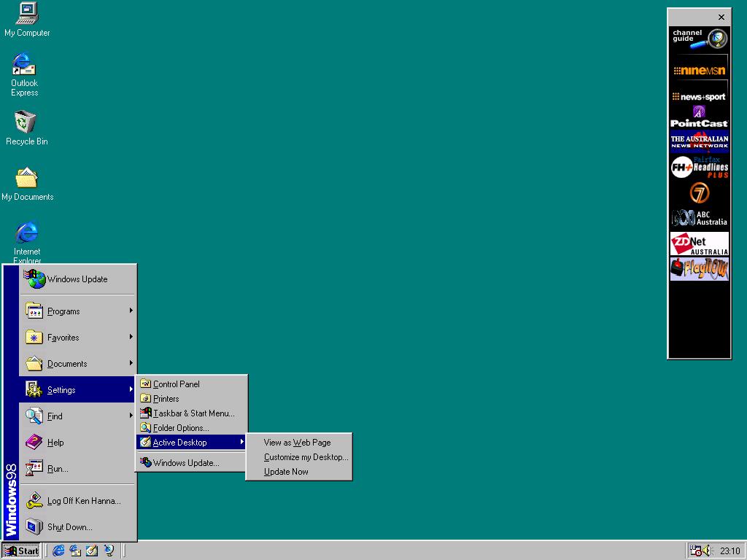This screenshot has height=560, width=747.
Task: Open the channel guide in Channel Bar
Action: pyautogui.click(x=699, y=39)
